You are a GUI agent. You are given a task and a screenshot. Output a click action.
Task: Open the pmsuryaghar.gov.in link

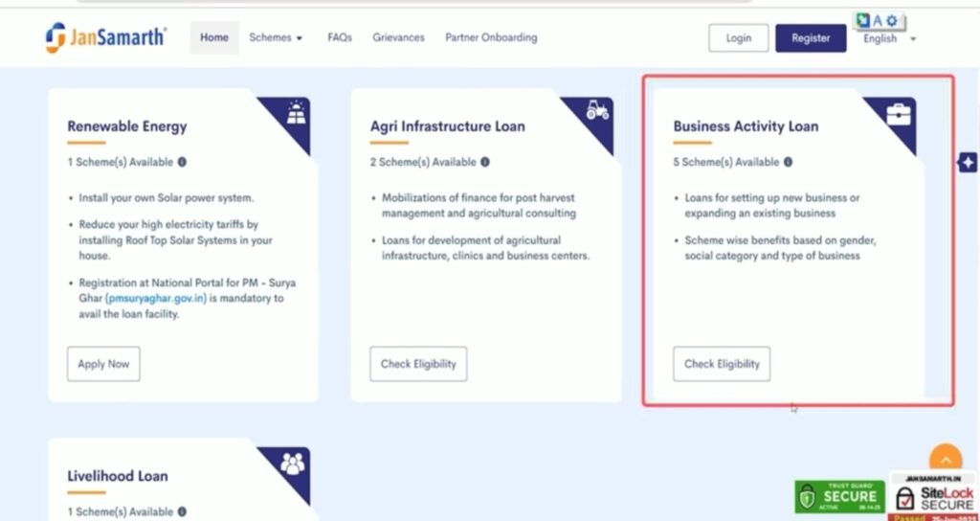[156, 299]
